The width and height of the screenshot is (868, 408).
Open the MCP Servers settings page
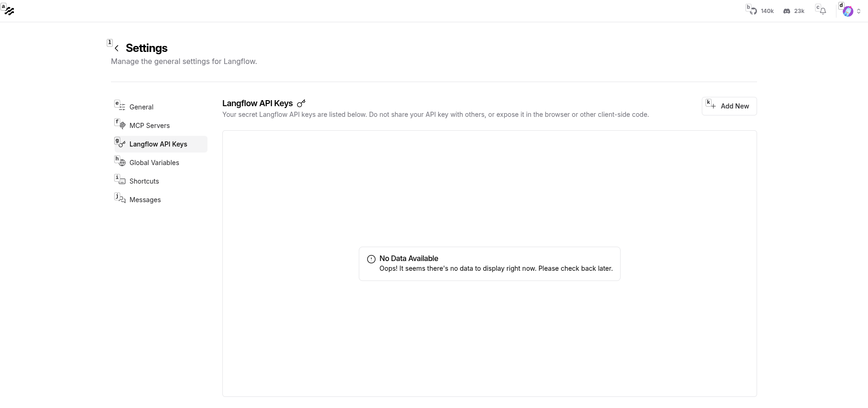149,125
